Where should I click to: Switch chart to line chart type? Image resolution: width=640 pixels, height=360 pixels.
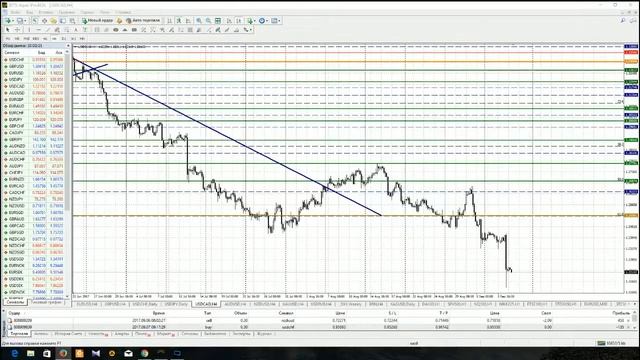coord(188,20)
